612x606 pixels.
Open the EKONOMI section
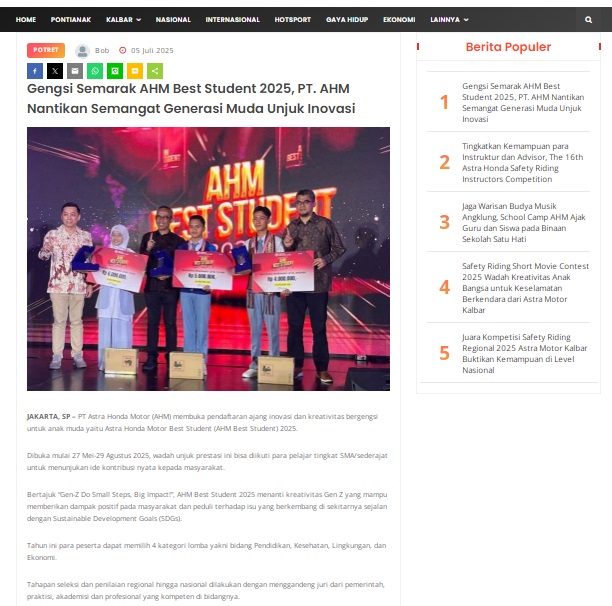[399, 20]
